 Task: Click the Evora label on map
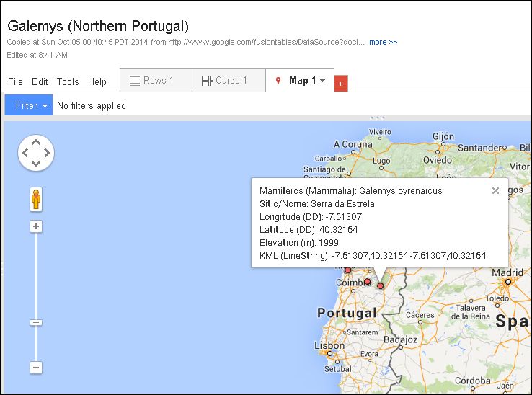(x=369, y=354)
